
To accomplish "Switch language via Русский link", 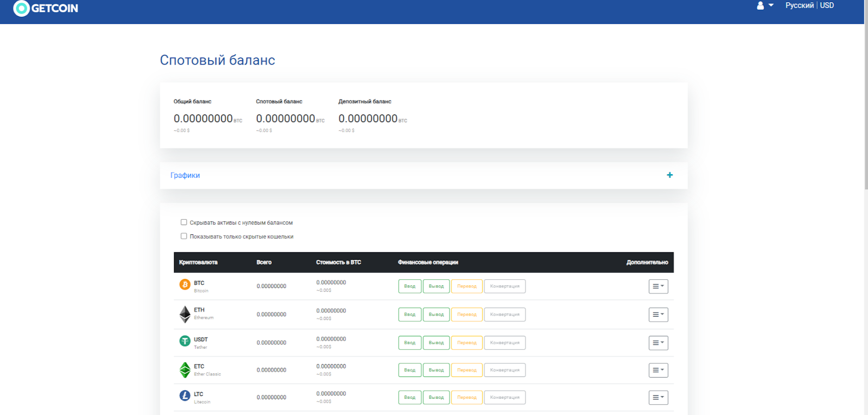I will click(800, 5).
